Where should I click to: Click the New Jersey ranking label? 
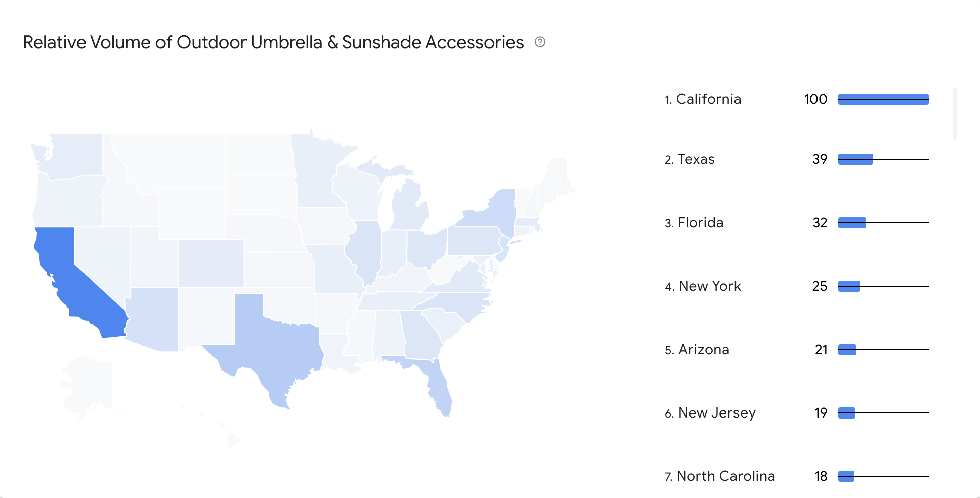[710, 413]
